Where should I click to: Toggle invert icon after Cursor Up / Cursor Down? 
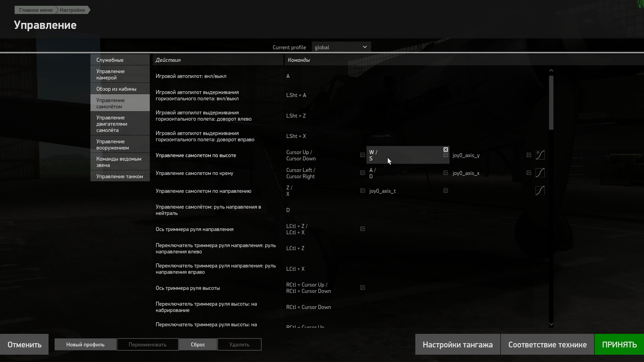[x=363, y=155]
